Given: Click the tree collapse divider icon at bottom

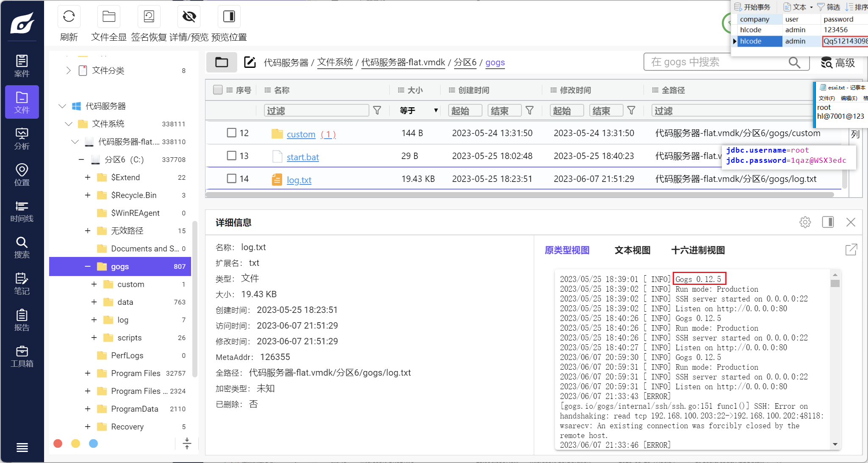Looking at the screenshot, I should click(x=187, y=443).
